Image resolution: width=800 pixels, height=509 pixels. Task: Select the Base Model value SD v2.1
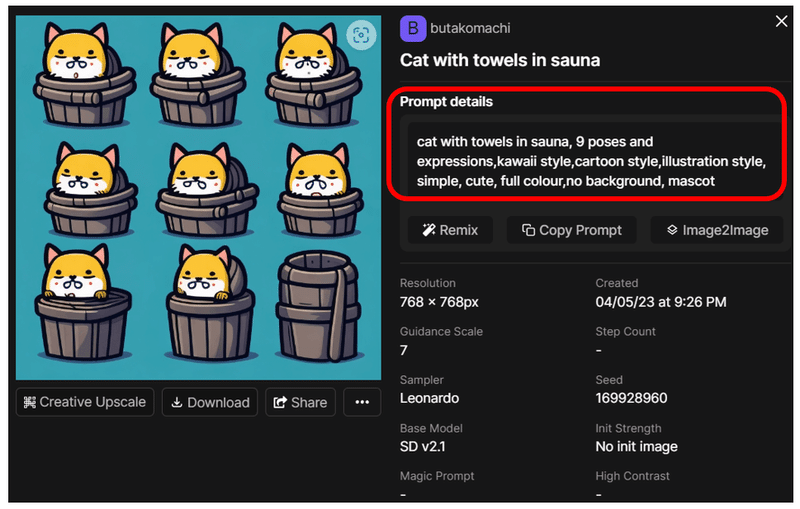422,447
